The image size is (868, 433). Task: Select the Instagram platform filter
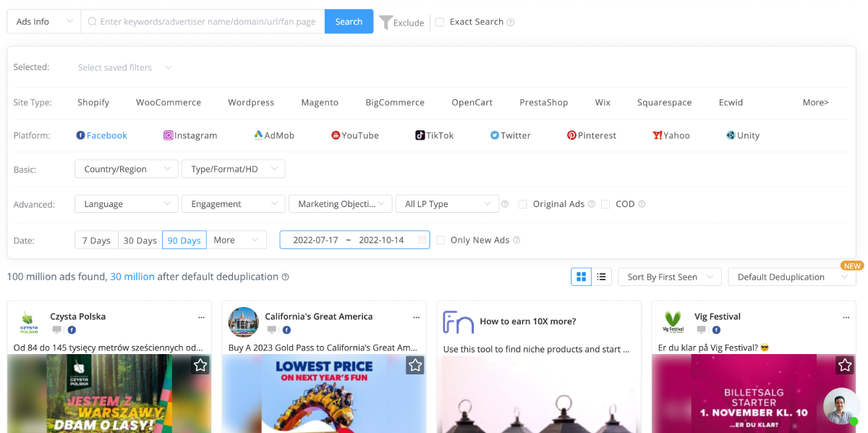[x=190, y=135]
